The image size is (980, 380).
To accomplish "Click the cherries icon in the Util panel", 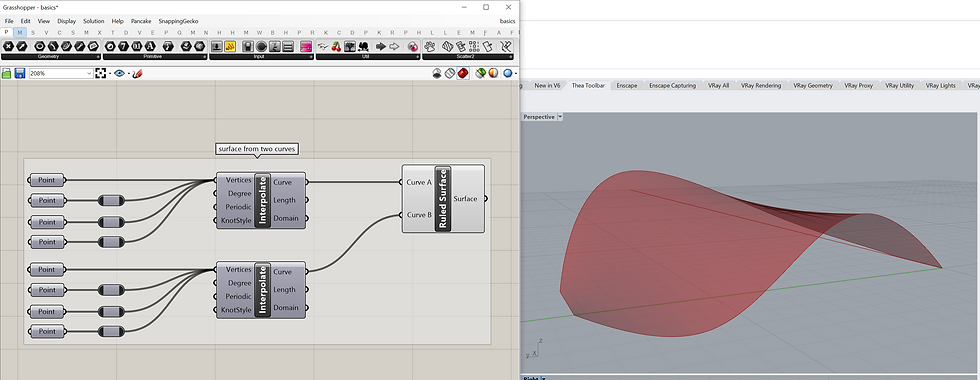I will (336, 46).
